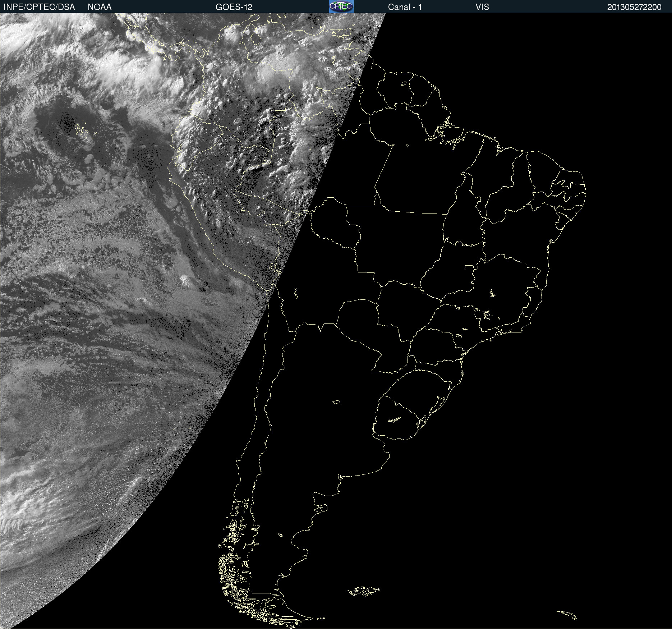Image resolution: width=672 pixels, height=629 pixels.
Task: Select the NOAA label in the header
Action: click(x=100, y=7)
